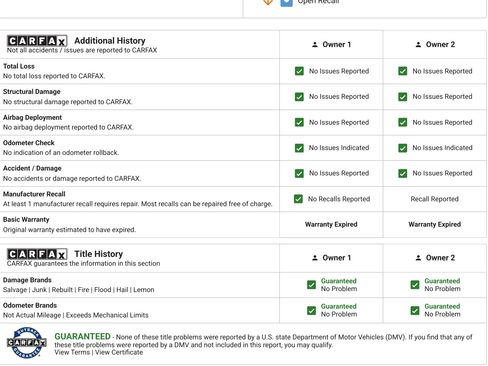Screen dimensions: 488x366
Task: Click Airbag Deployment green check for Owner 2
Action: [403, 122]
